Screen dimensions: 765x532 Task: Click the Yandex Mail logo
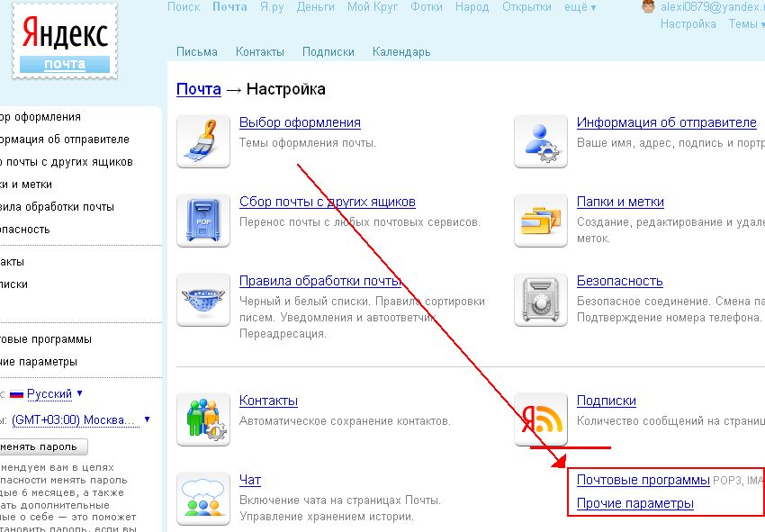click(x=65, y=41)
